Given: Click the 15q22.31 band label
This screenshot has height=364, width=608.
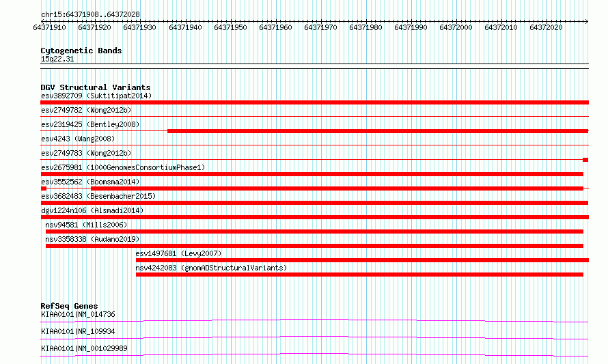Looking at the screenshot, I should click(57, 59).
